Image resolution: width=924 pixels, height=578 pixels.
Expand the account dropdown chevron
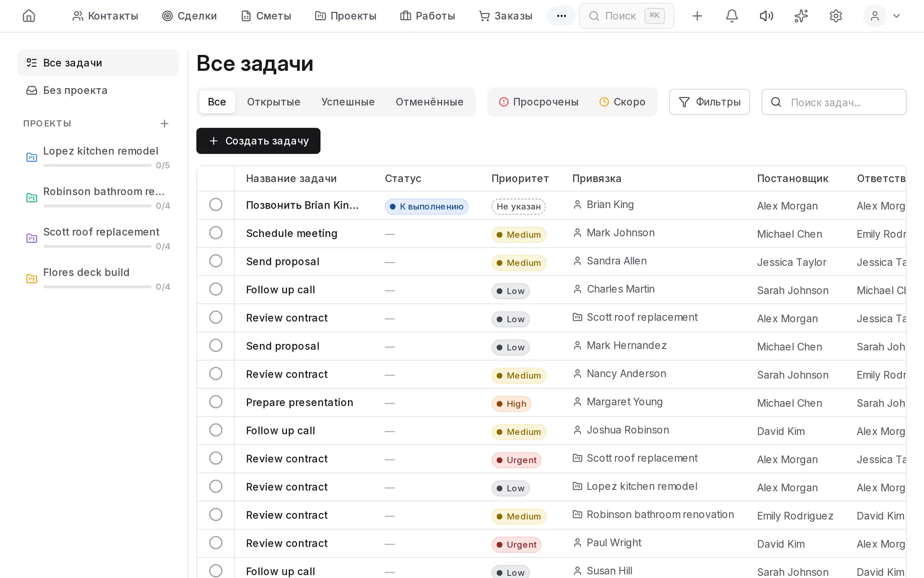click(x=896, y=16)
